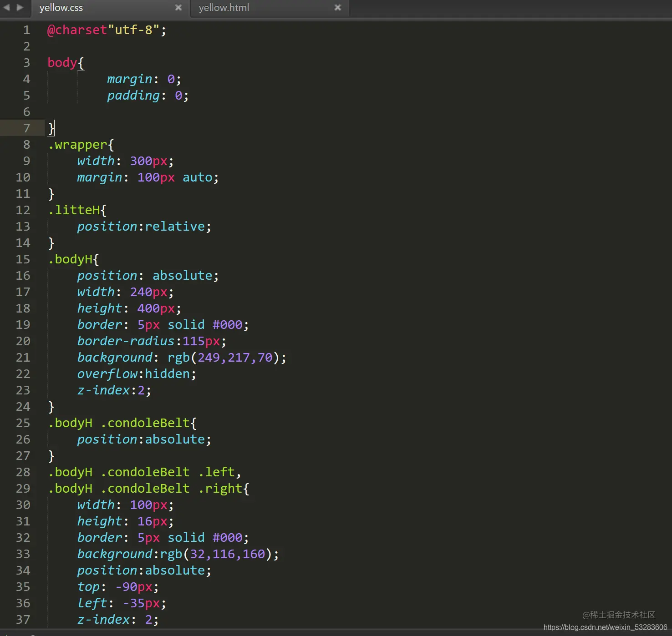The width and height of the screenshot is (672, 636).
Task: Click the .wrapper selector
Action: click(77, 145)
